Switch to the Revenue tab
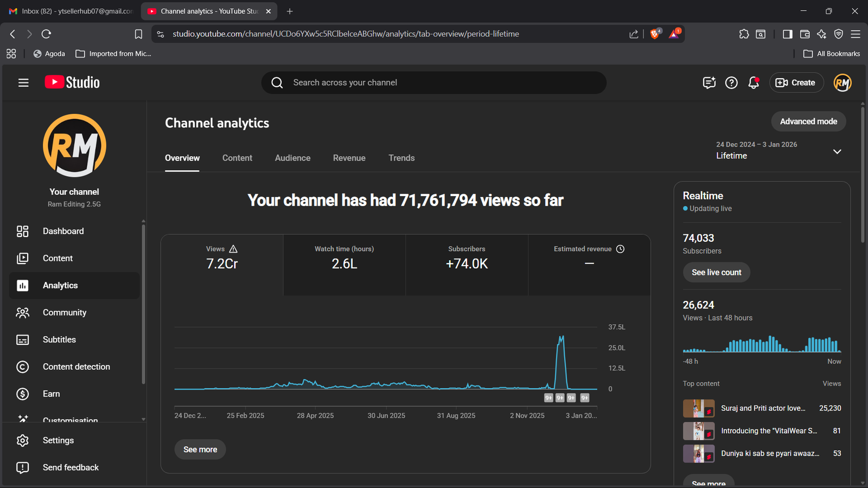Screen dimensions: 868x488 [x=349, y=158]
